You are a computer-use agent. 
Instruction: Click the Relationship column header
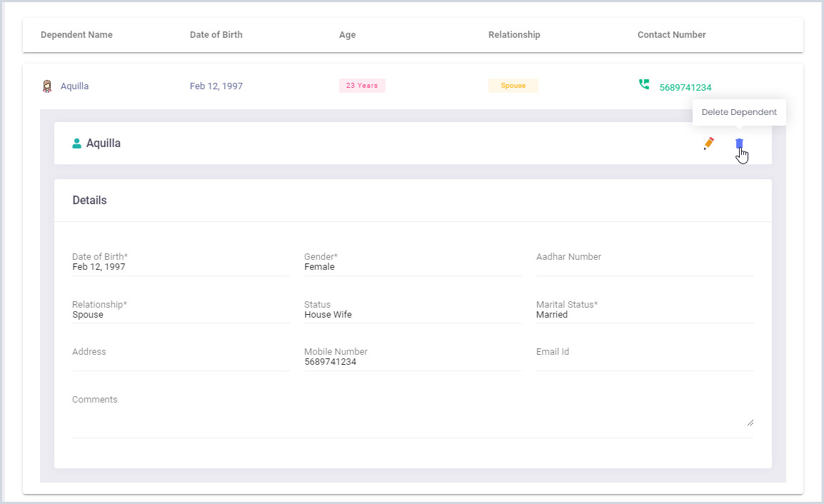[514, 35]
